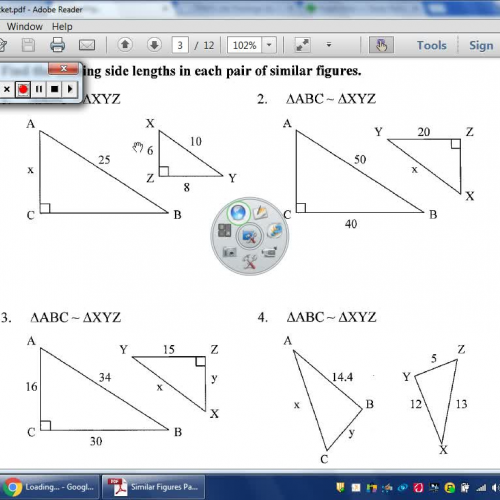Click the network signal bars tray icon
Image resolution: width=500 pixels, height=500 pixels.
click(x=481, y=488)
